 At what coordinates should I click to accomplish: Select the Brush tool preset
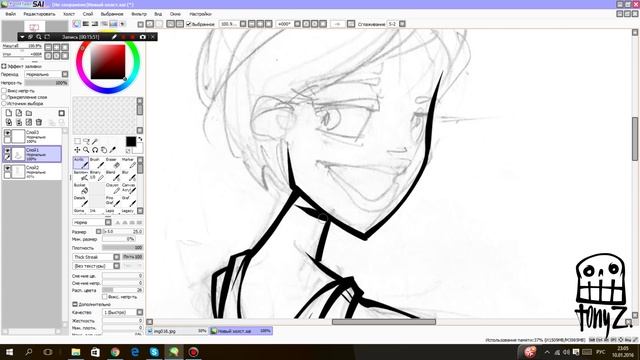coord(97,163)
